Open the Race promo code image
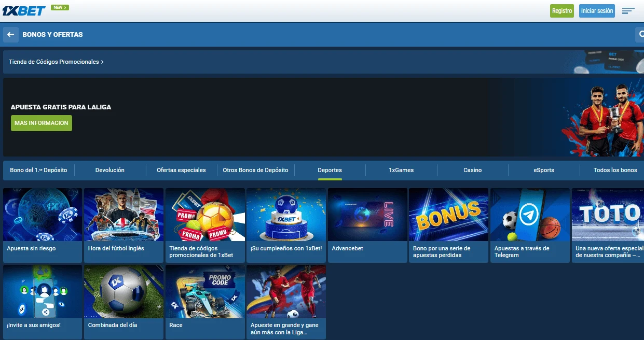644x340 pixels. tap(205, 291)
